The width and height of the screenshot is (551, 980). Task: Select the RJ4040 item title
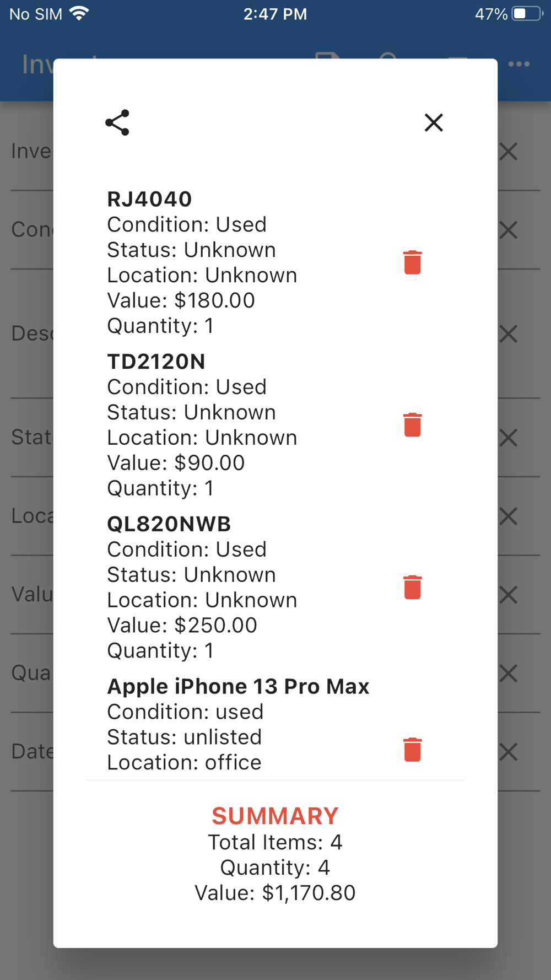(x=149, y=199)
